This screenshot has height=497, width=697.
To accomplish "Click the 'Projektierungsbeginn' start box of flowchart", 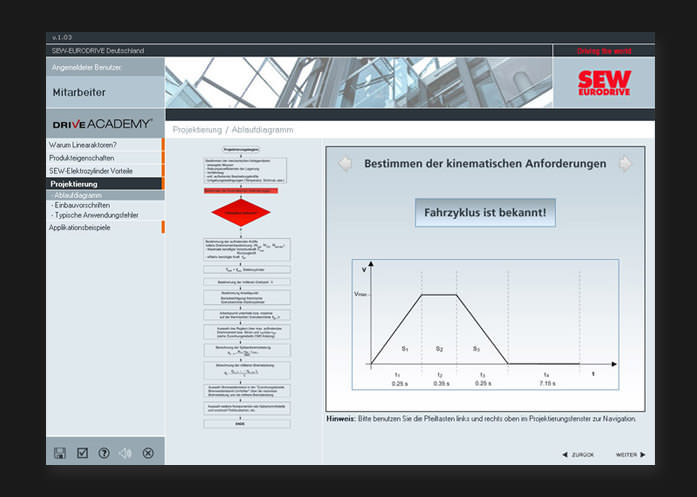I will click(x=241, y=149).
